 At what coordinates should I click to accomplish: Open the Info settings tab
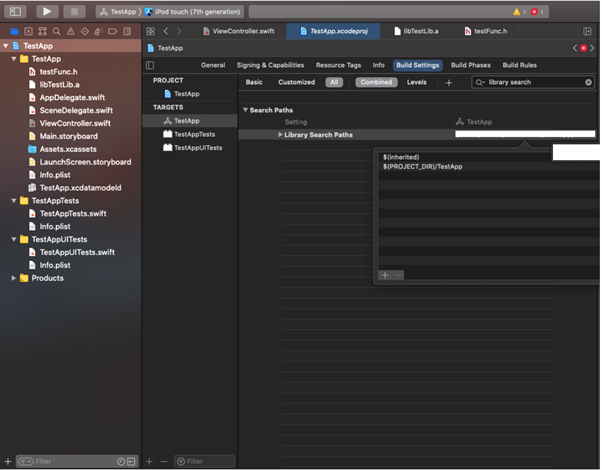point(379,65)
